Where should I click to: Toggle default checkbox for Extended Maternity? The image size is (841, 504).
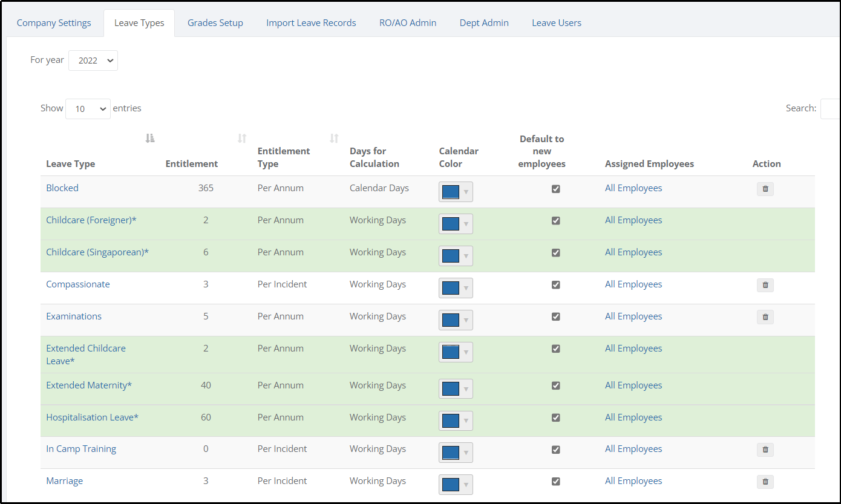click(x=555, y=386)
